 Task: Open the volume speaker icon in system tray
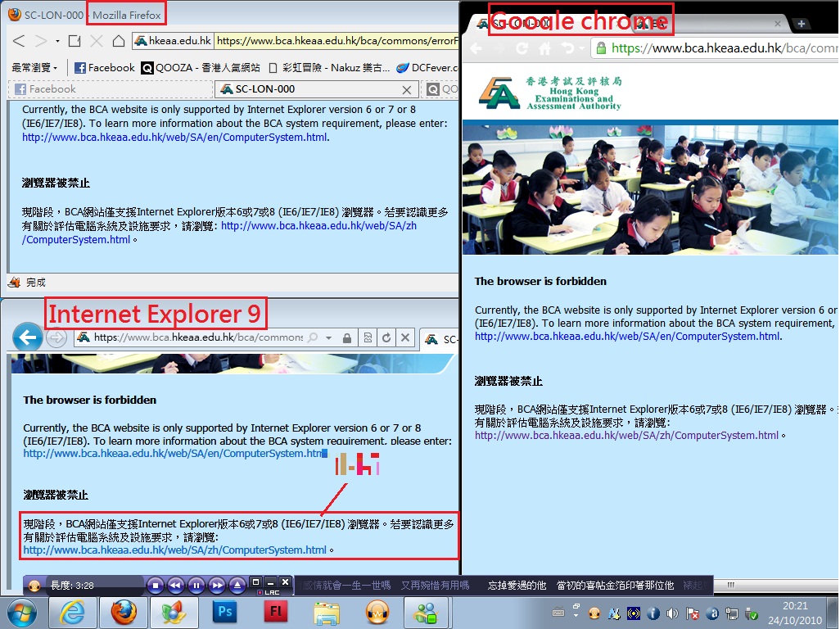point(672,614)
